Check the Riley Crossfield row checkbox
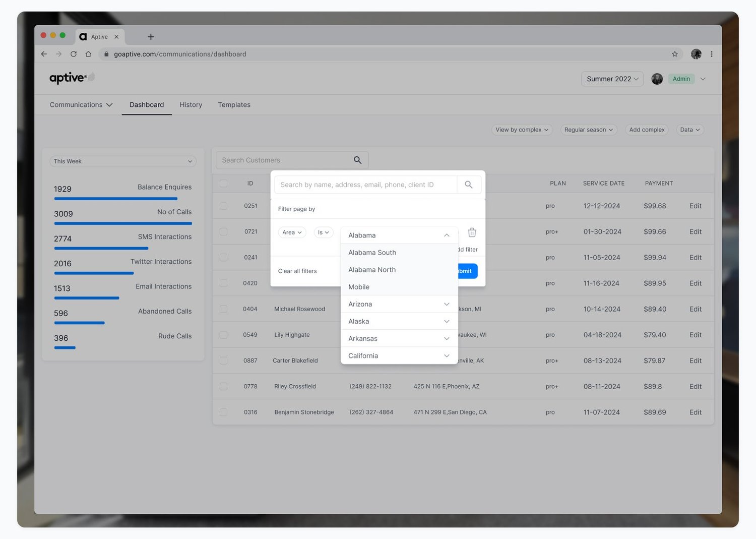 [224, 387]
